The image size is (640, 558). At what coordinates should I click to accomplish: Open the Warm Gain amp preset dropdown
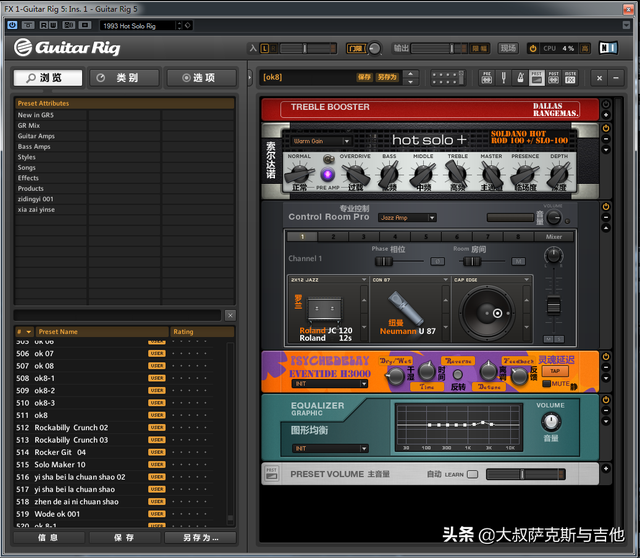(x=322, y=141)
